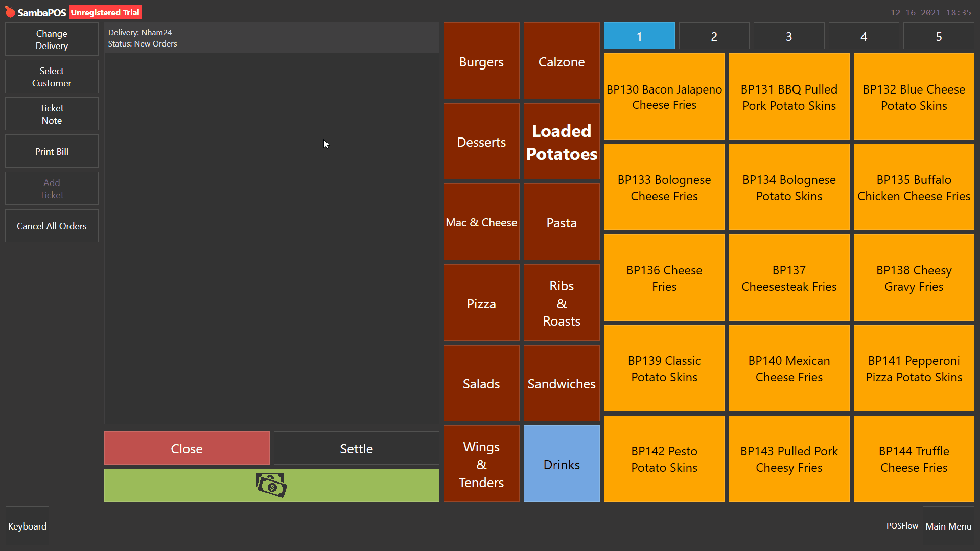980x551 pixels.
Task: Add BP139 Classic Potato Skins
Action: click(x=664, y=368)
